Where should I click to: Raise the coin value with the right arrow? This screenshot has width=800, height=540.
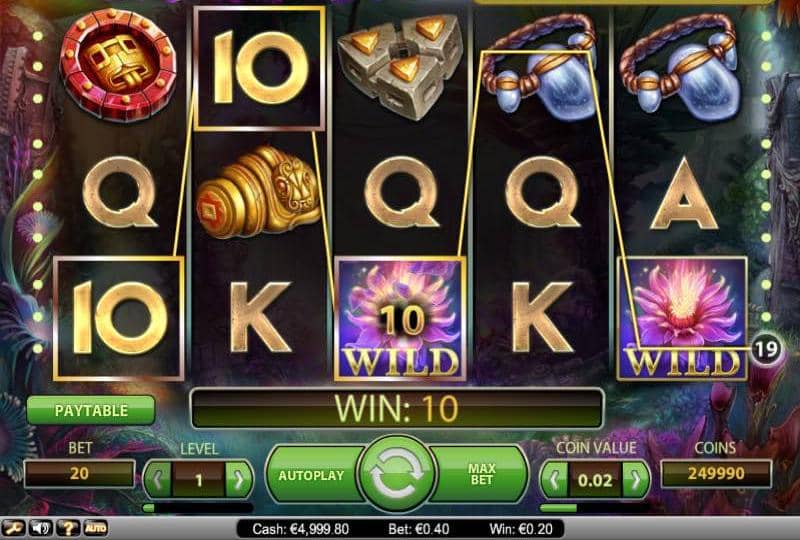click(636, 479)
